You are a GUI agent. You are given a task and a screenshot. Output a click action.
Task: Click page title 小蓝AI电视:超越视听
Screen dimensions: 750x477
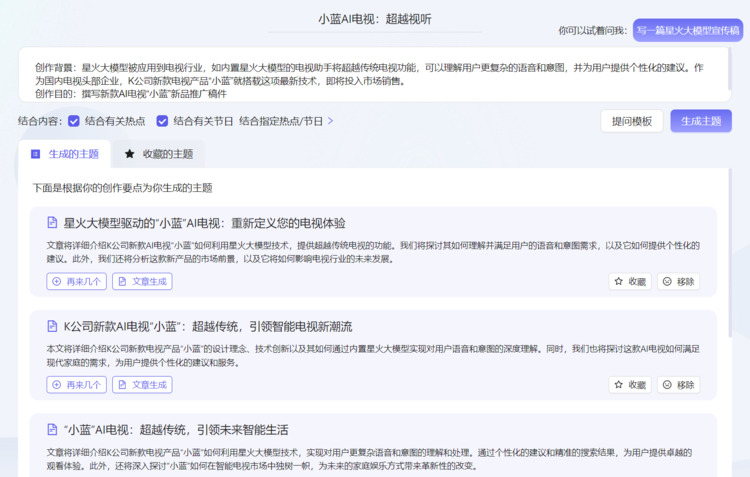tap(375, 19)
